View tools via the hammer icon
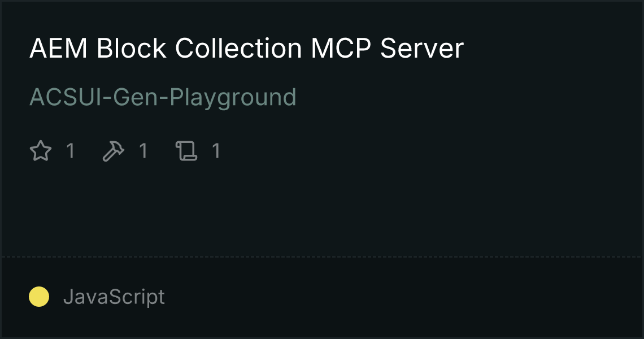 114,151
